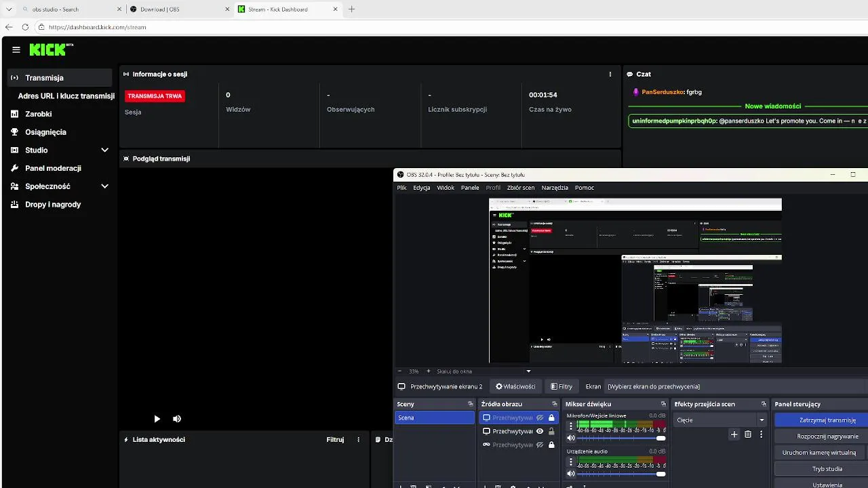Undock the OBS Sceny panel
The height and width of the screenshot is (488, 868).
pyautogui.click(x=471, y=404)
